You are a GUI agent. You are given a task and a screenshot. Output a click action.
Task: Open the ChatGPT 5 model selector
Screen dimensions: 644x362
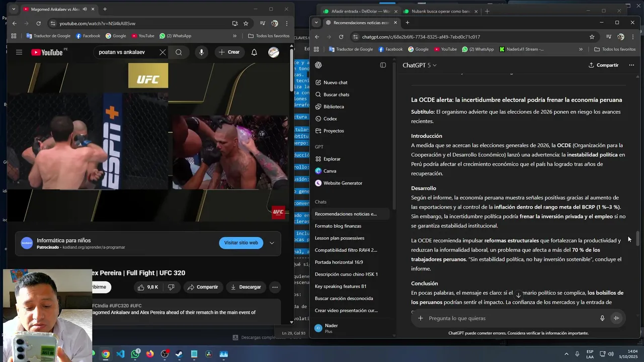pos(420,65)
